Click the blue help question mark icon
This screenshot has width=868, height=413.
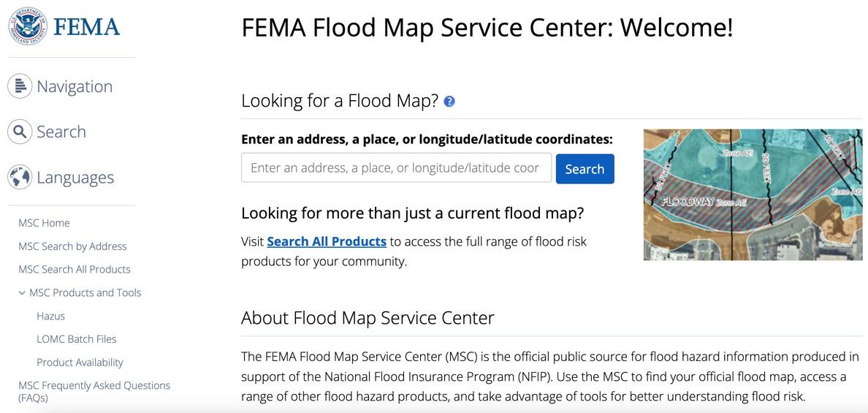click(x=449, y=102)
